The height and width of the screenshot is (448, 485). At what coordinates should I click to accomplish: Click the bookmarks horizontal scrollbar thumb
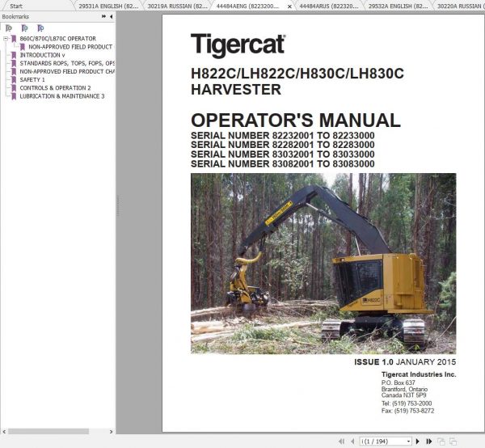pos(48,431)
